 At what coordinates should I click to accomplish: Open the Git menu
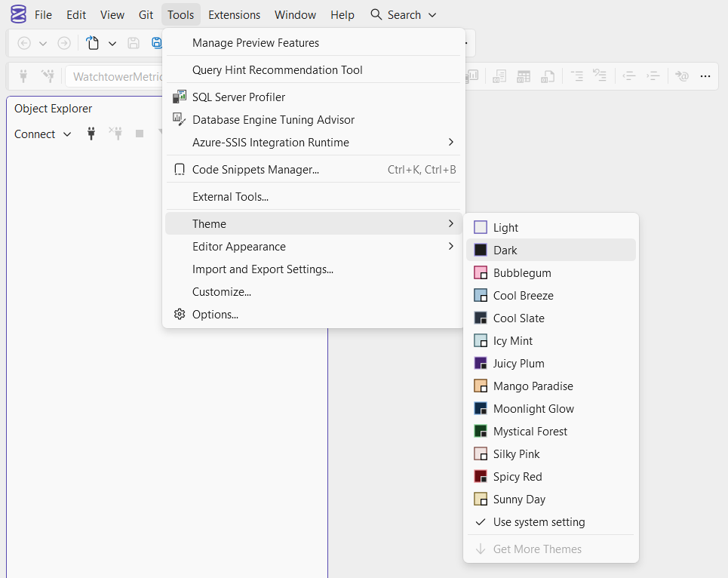click(x=146, y=15)
